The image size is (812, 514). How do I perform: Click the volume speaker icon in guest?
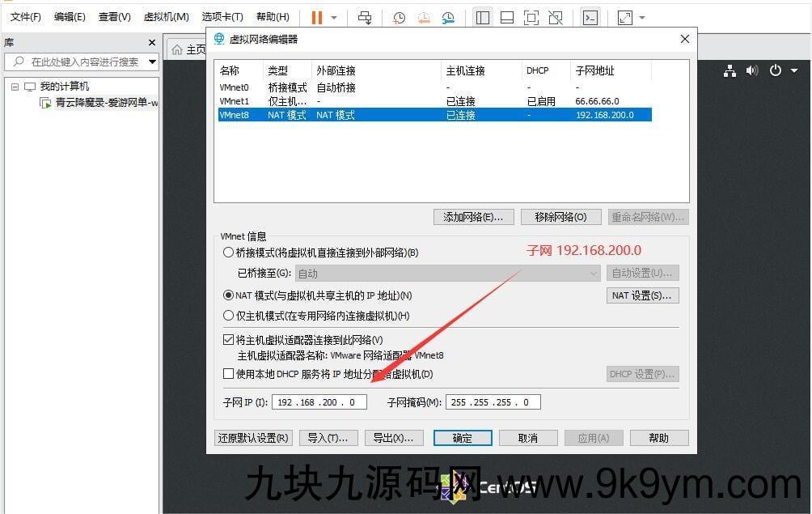point(752,70)
